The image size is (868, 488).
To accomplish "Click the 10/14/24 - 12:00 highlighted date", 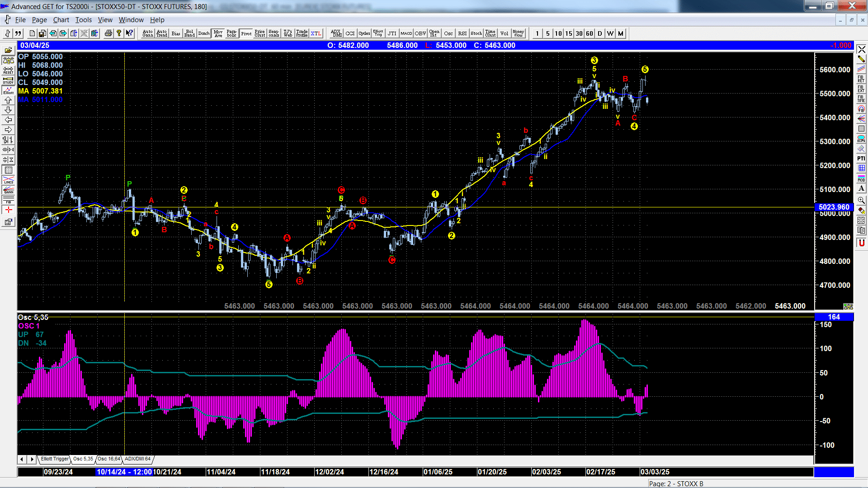I will tap(124, 472).
